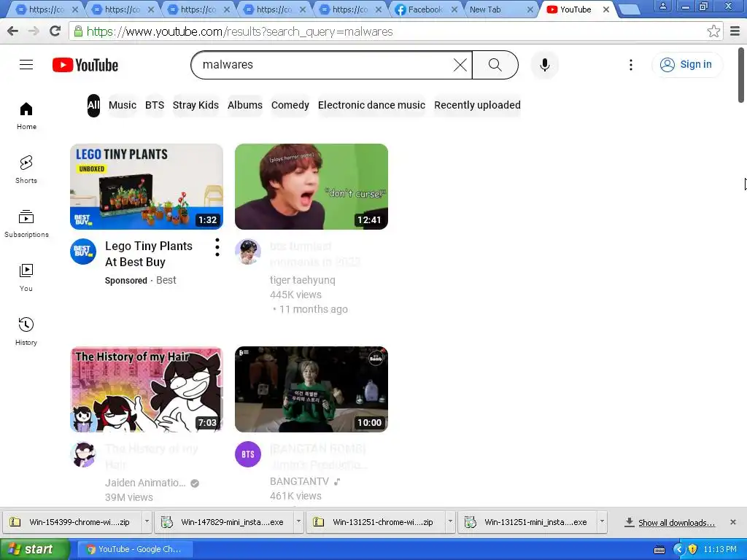The image size is (747, 560).
Task: Select the Recently uploaded filter chip
Action: 477,105
